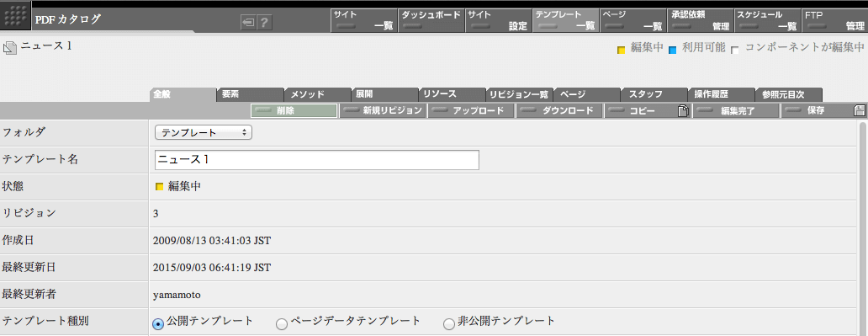Open the help question mark icon

(x=265, y=23)
